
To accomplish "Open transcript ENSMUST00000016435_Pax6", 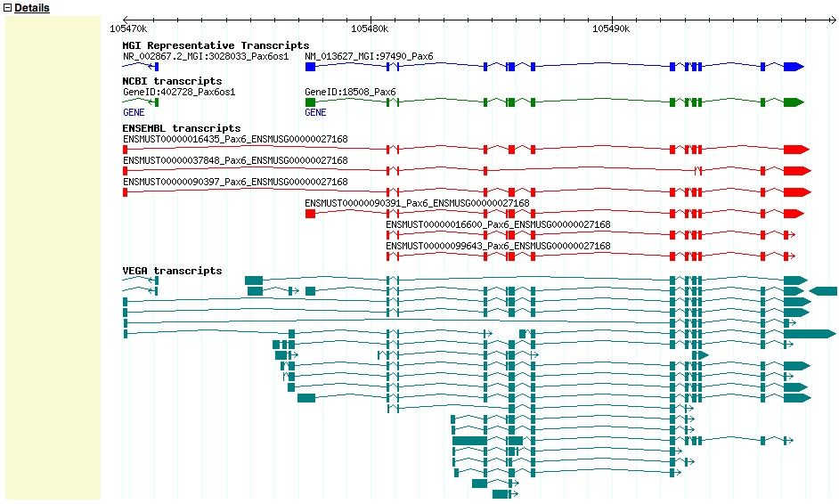I will 235,139.
